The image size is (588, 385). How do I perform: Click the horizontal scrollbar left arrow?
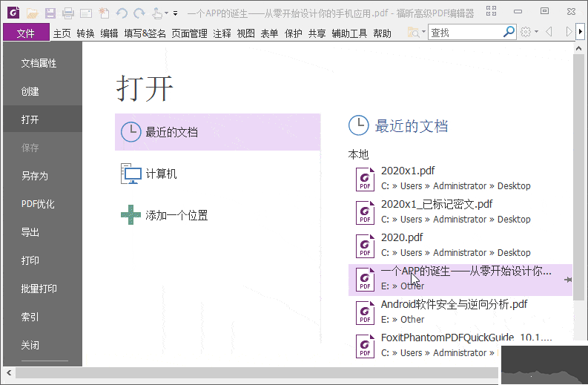(9, 372)
